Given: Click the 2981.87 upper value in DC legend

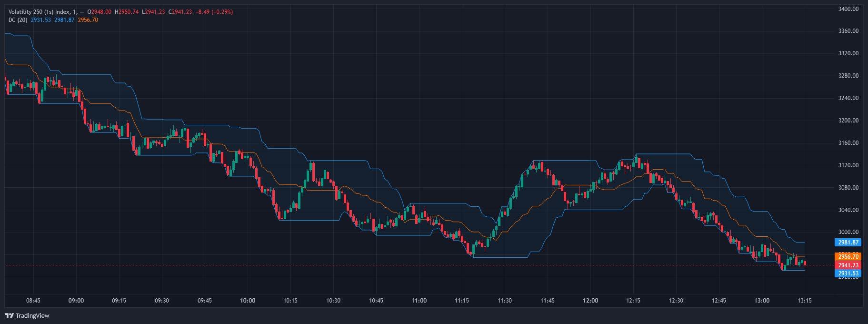Looking at the screenshot, I should pos(64,20).
